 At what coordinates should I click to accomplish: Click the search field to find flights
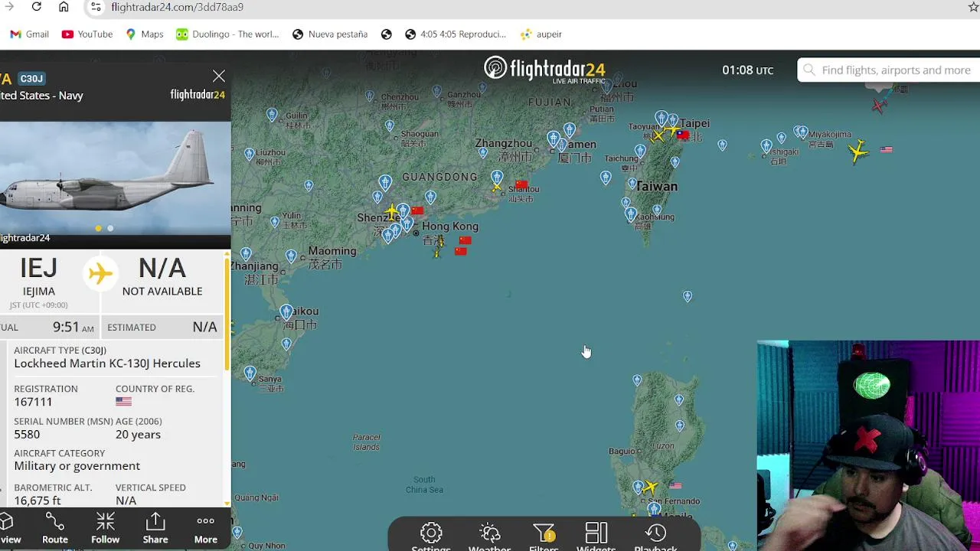click(888, 70)
